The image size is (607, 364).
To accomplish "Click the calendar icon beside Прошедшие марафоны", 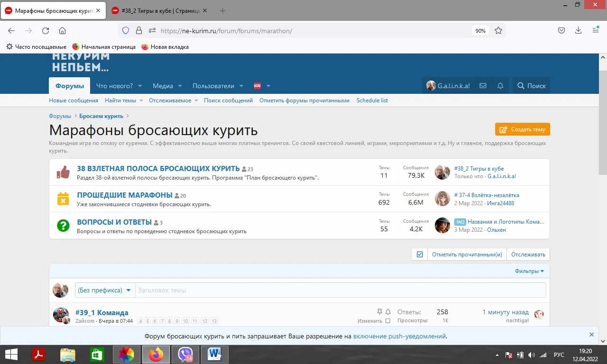I will [62, 199].
